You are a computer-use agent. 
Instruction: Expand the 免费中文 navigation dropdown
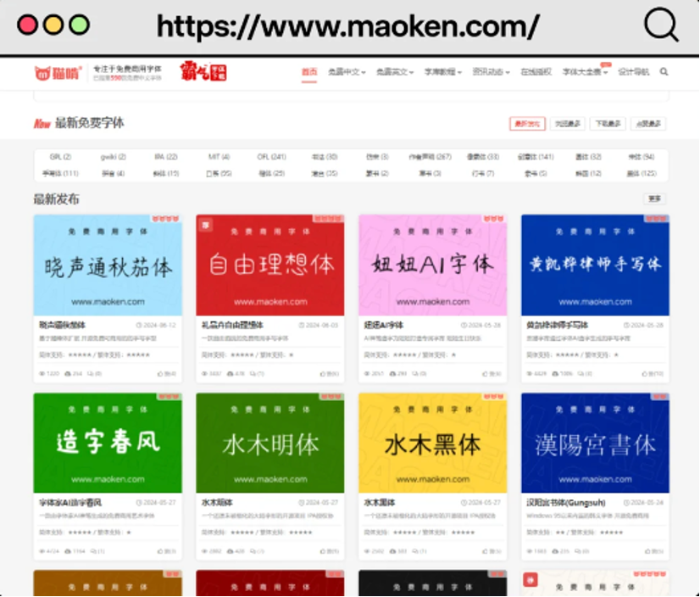pyautogui.click(x=347, y=71)
